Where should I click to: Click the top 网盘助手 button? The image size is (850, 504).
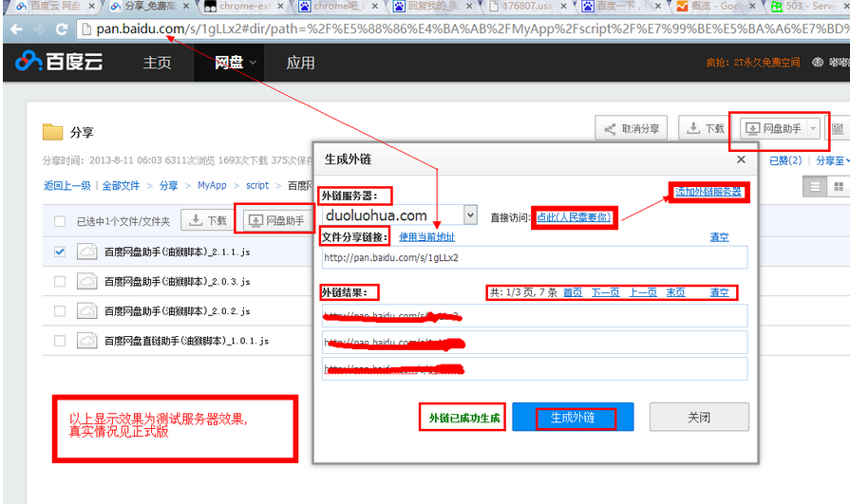pyautogui.click(x=774, y=128)
